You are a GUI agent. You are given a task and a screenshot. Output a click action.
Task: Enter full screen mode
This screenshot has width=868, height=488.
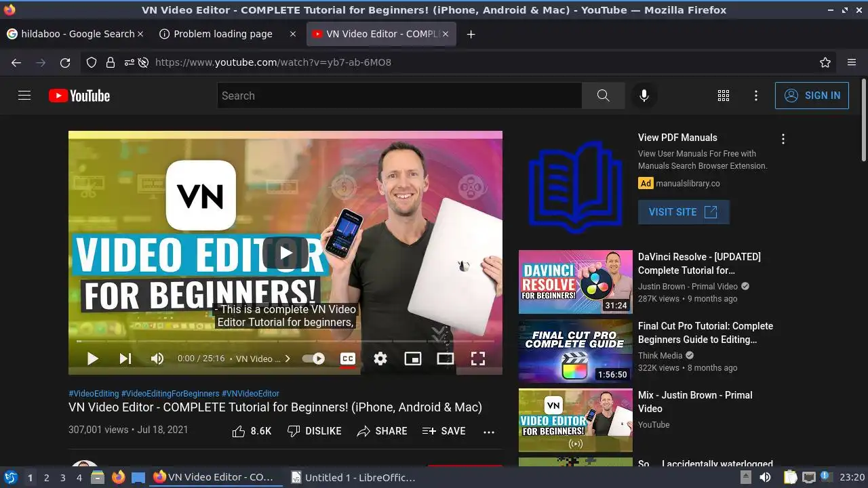click(478, 359)
